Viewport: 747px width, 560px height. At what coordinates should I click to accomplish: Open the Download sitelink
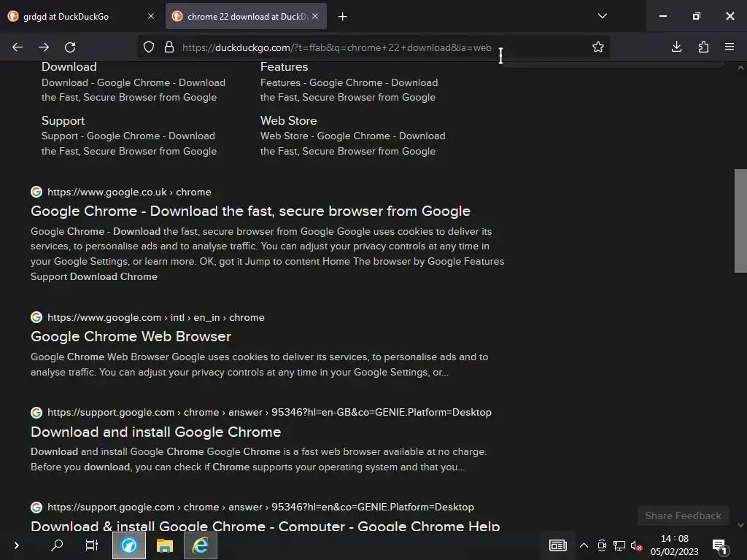[69, 66]
